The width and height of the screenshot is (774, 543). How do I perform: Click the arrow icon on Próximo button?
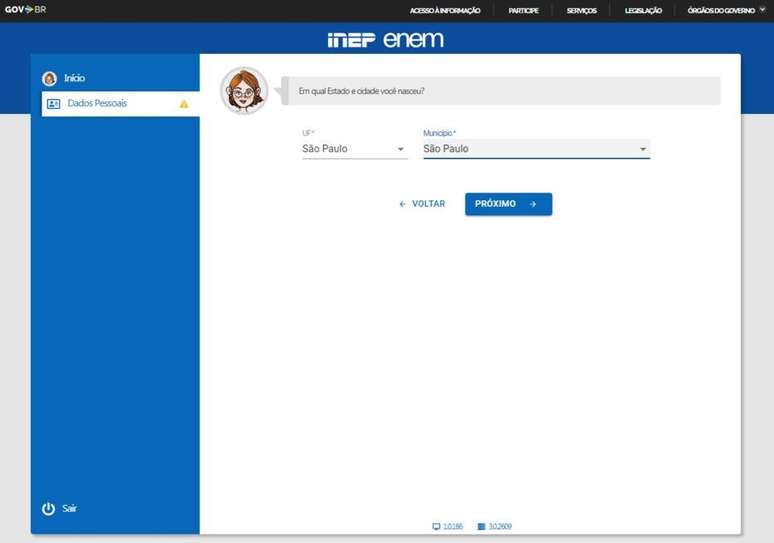533,204
